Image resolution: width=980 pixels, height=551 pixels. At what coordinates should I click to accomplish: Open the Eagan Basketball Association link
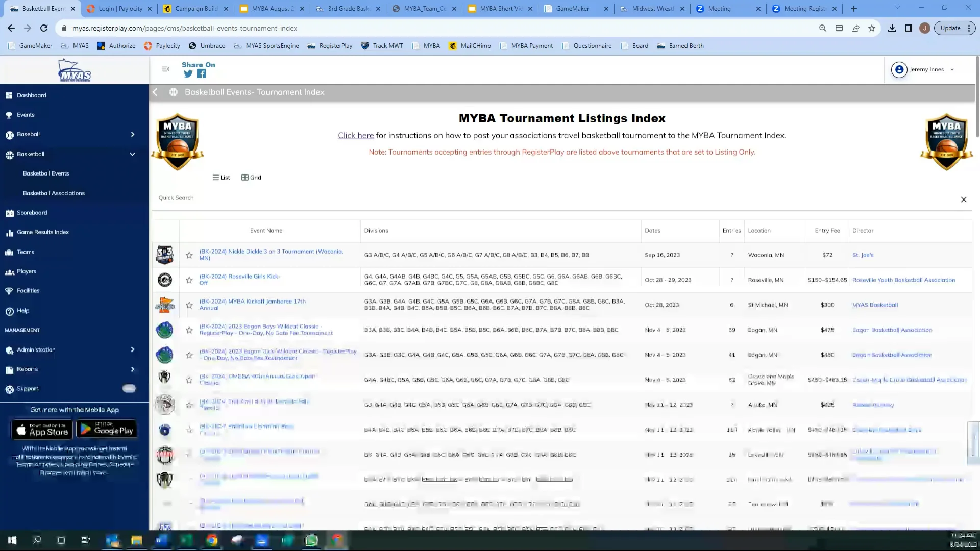point(892,330)
